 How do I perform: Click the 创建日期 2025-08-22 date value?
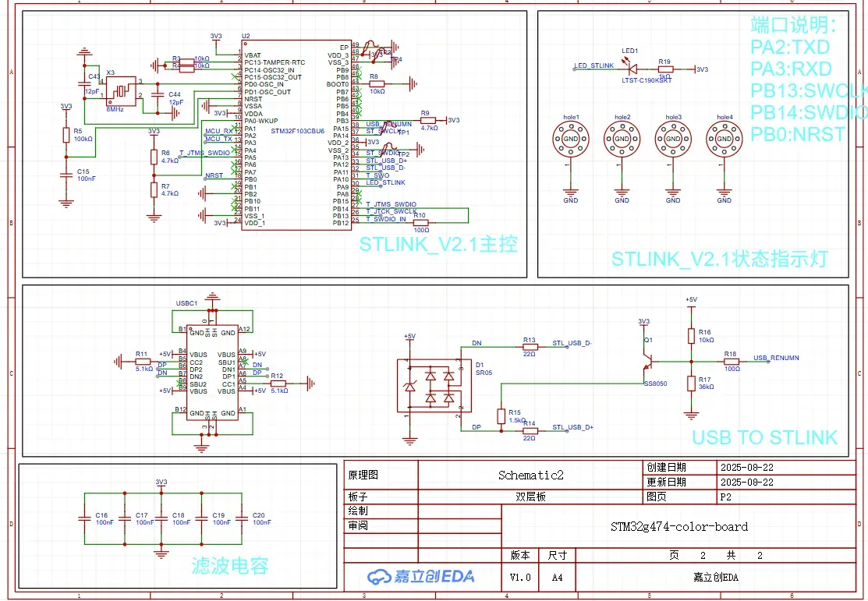click(x=747, y=468)
